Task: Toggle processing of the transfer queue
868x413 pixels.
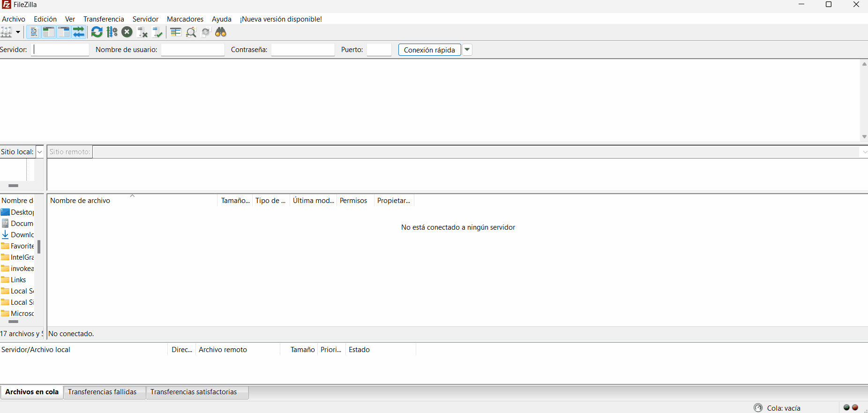Action: 112,32
